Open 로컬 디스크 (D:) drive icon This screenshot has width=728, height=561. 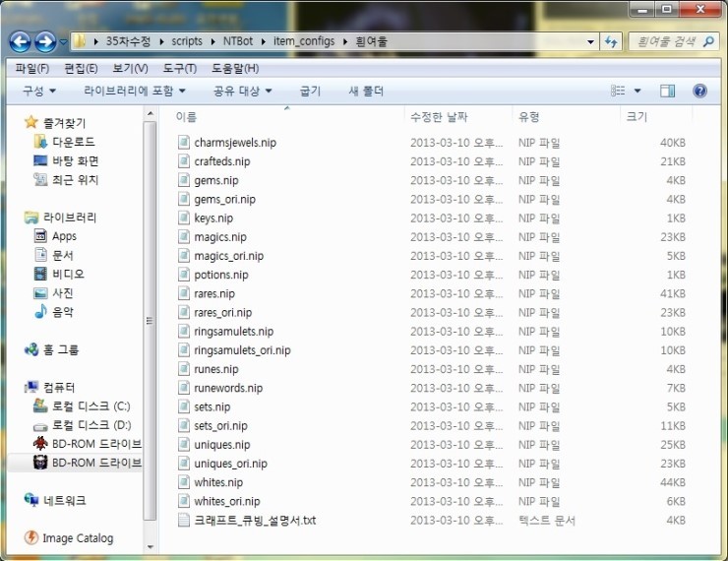(x=40, y=426)
